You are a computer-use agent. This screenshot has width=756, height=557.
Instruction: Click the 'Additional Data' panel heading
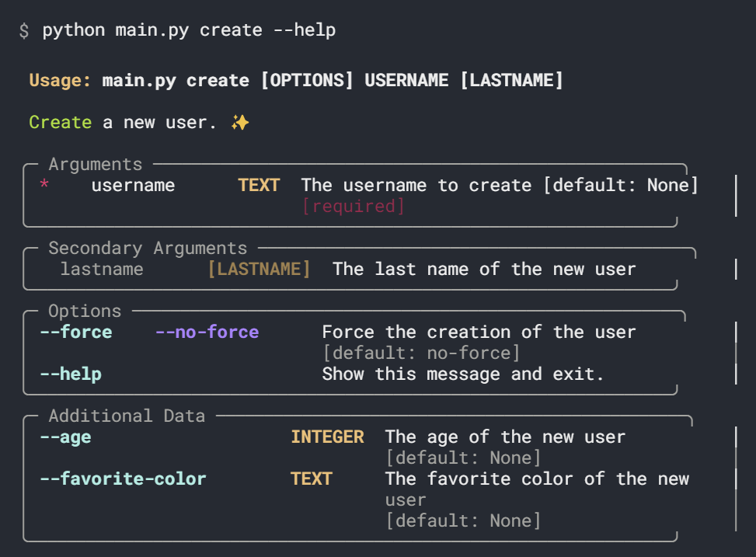click(127, 416)
